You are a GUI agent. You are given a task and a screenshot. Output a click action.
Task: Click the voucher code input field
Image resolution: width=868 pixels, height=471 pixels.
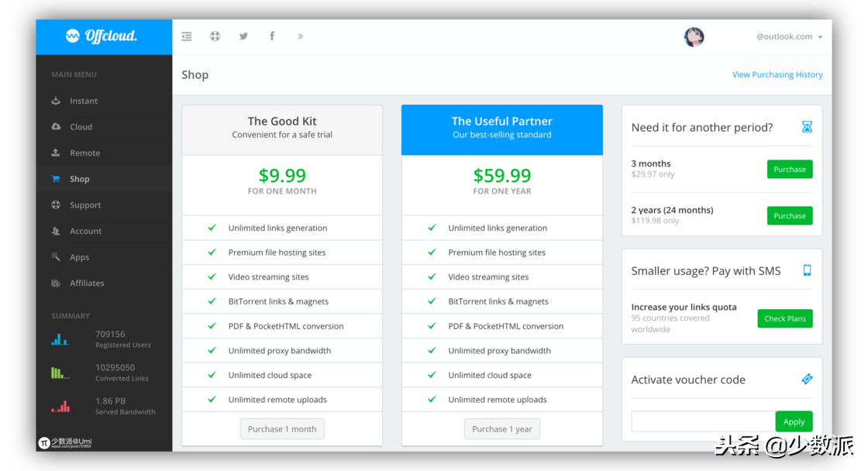702,421
